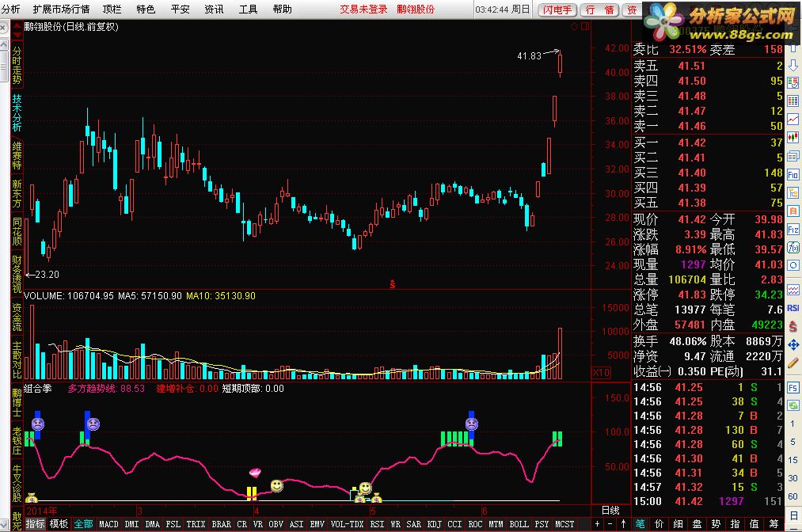Click the 14:57 41.32 trade row
The image size is (802, 532).
(708, 487)
